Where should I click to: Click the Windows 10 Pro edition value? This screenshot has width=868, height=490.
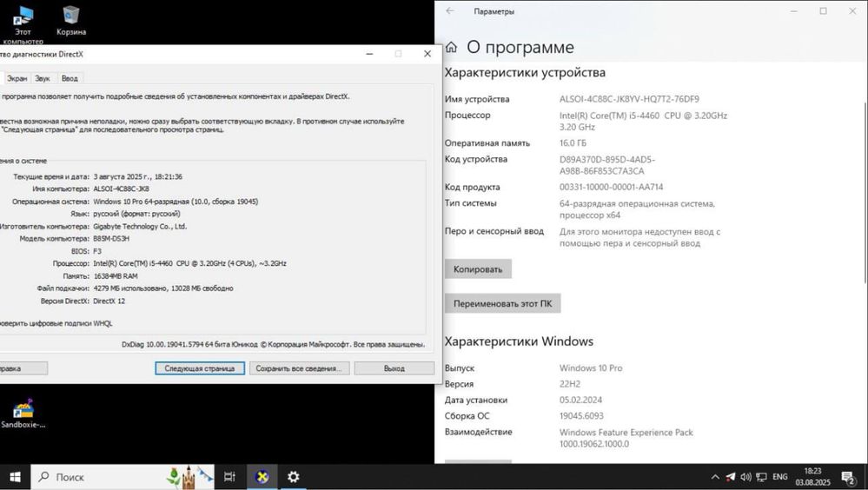click(x=591, y=368)
